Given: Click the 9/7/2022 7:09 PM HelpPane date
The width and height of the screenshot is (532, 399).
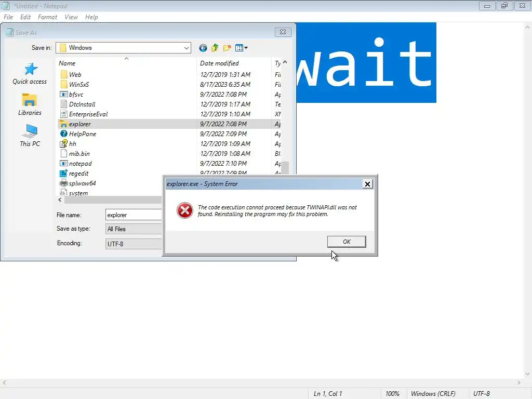Looking at the screenshot, I should tap(223, 134).
